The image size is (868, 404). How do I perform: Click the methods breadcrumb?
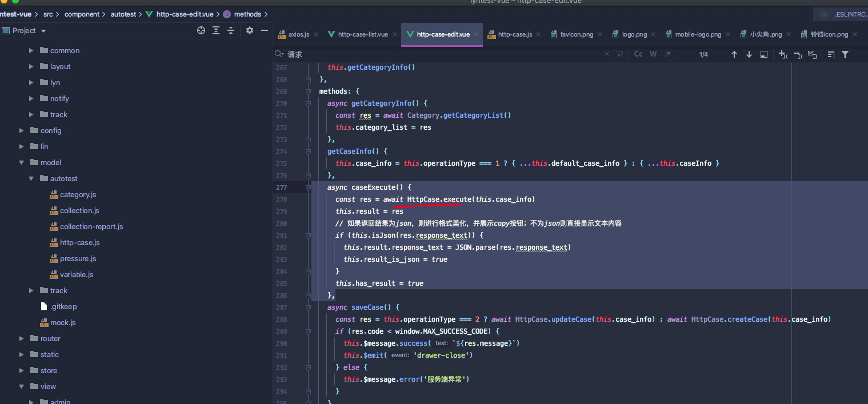click(x=247, y=14)
